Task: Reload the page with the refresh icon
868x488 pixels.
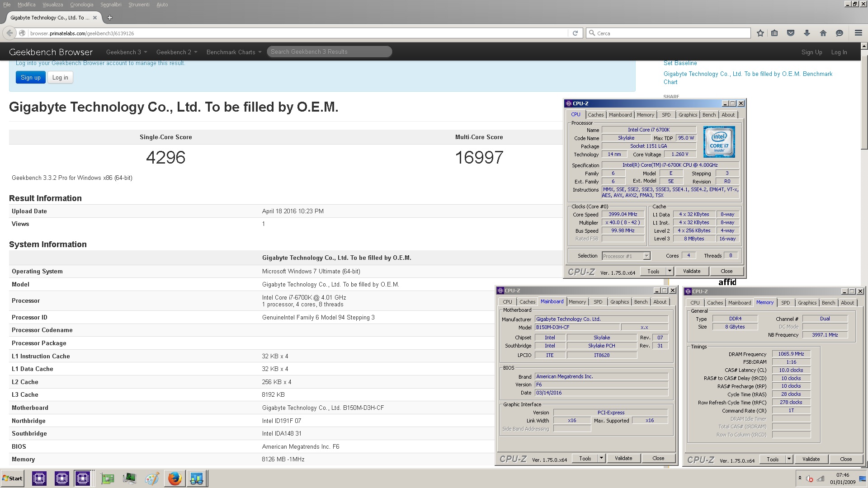Action: click(575, 33)
